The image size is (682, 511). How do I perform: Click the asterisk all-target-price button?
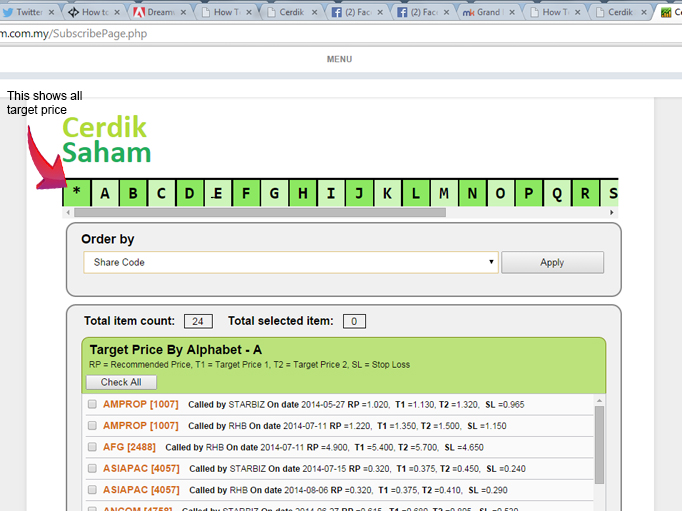(x=77, y=193)
